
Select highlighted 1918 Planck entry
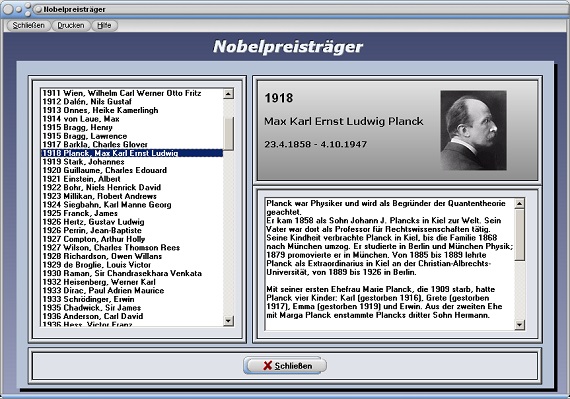pyautogui.click(x=132, y=153)
